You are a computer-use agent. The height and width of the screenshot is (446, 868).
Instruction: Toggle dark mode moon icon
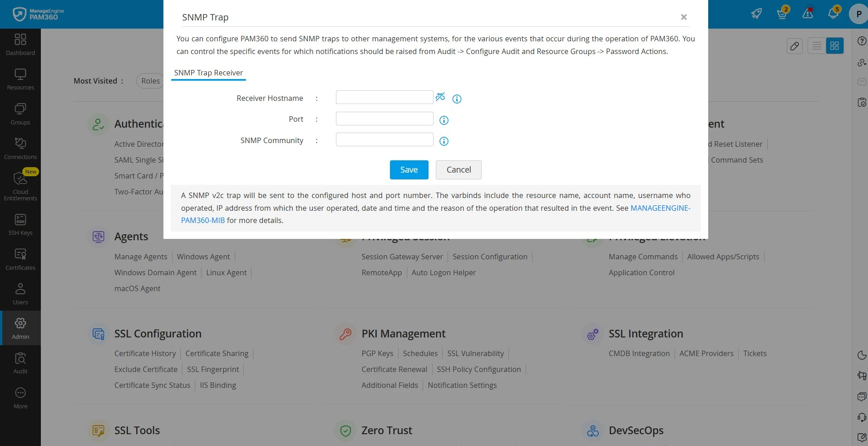(x=862, y=355)
